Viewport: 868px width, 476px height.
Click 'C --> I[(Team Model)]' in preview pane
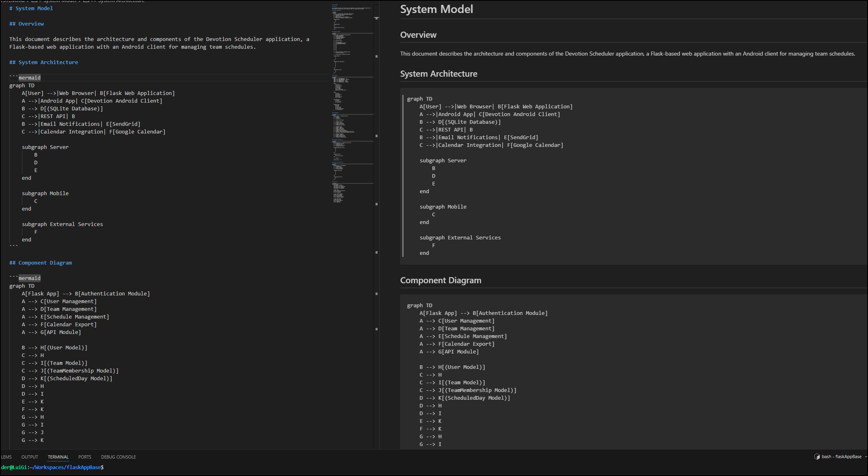pos(452,382)
